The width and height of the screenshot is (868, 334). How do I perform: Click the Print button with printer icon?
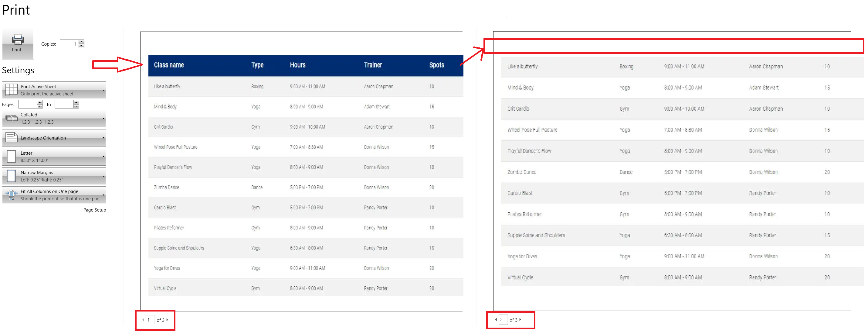(x=18, y=43)
